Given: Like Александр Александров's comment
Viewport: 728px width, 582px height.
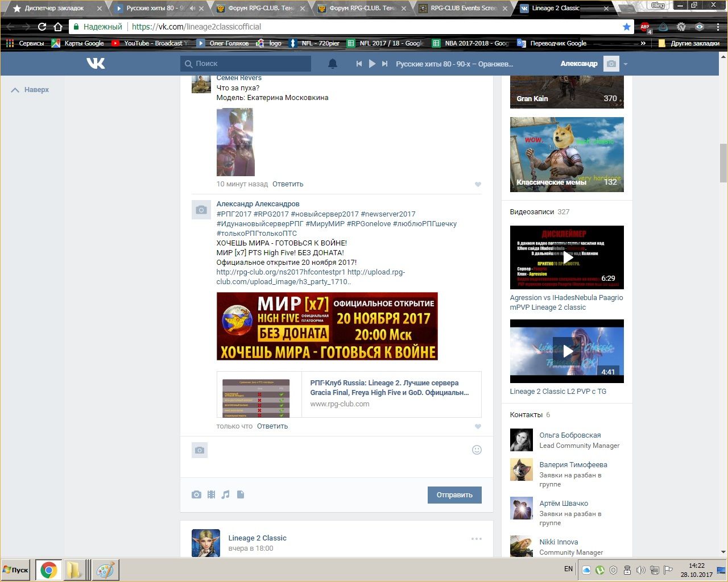Looking at the screenshot, I should click(478, 426).
